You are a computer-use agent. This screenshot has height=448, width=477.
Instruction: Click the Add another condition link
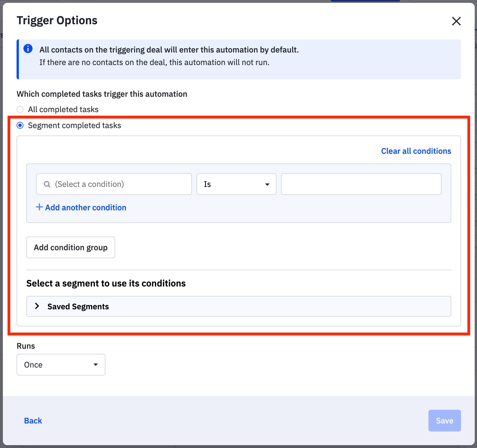pos(85,207)
